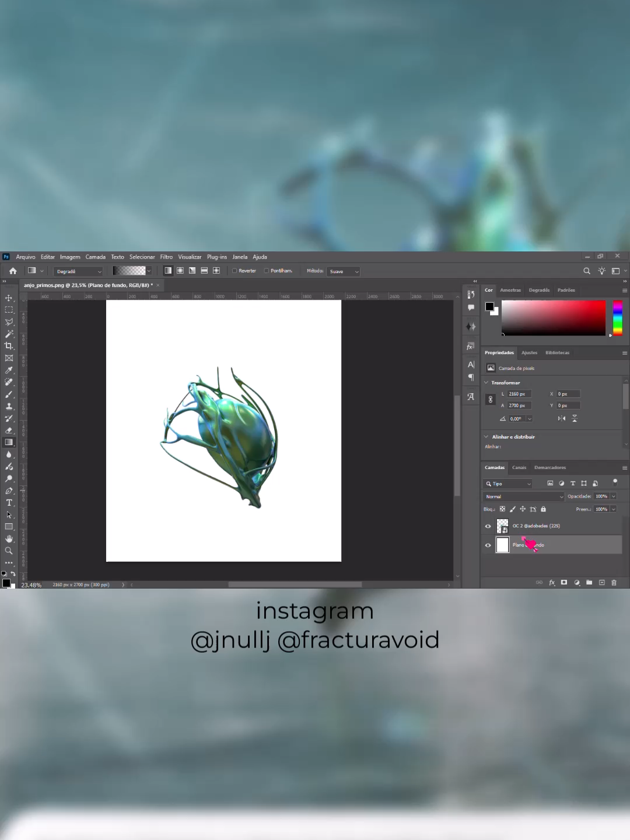Select the Move tool

[9, 297]
